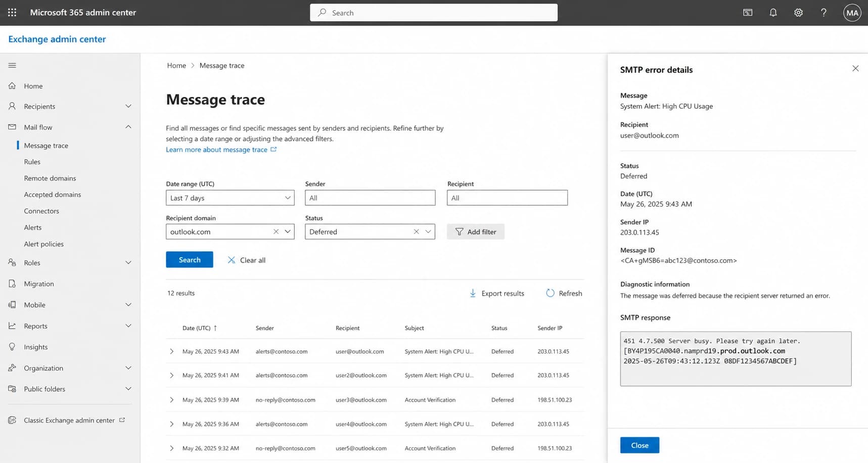This screenshot has width=868, height=463.
Task: Open the app launcher waffle icon
Action: coord(12,13)
